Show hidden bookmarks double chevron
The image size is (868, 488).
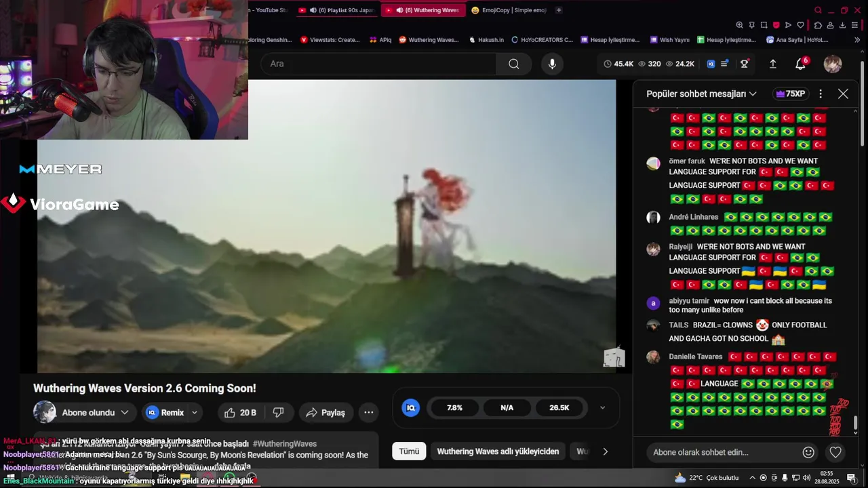coord(857,40)
